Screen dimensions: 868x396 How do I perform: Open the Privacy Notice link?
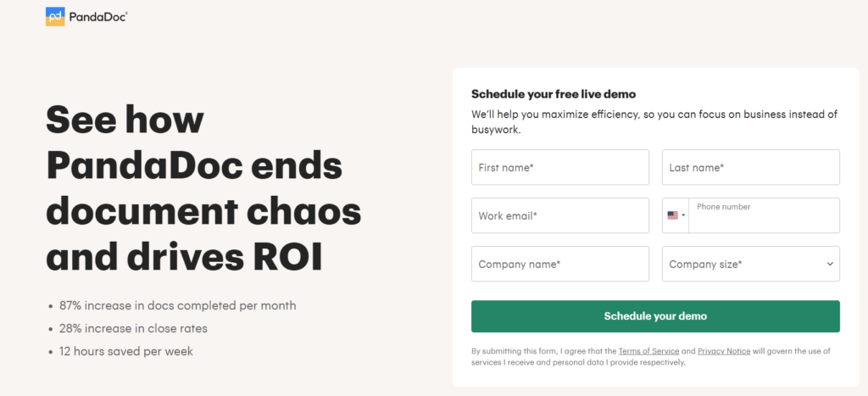pyautogui.click(x=723, y=351)
